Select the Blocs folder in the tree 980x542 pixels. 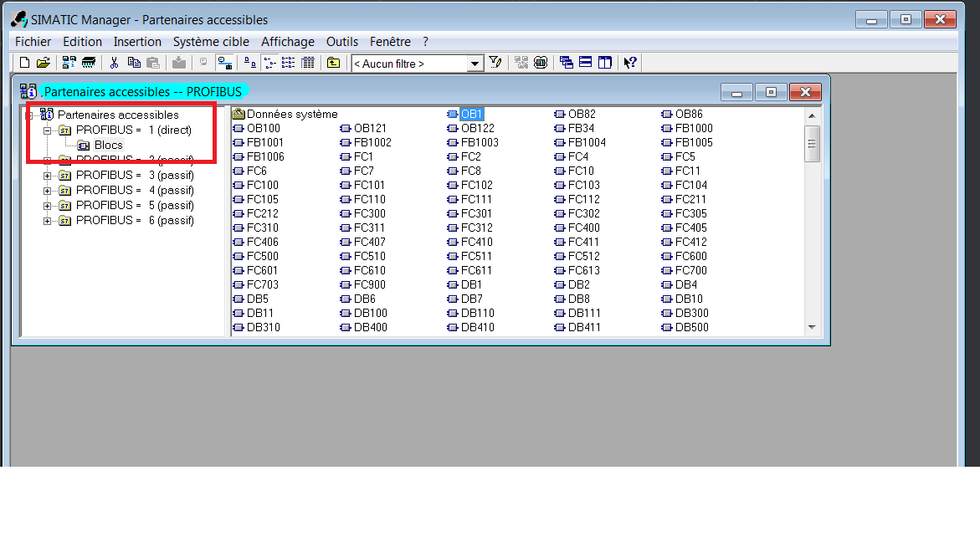point(107,145)
